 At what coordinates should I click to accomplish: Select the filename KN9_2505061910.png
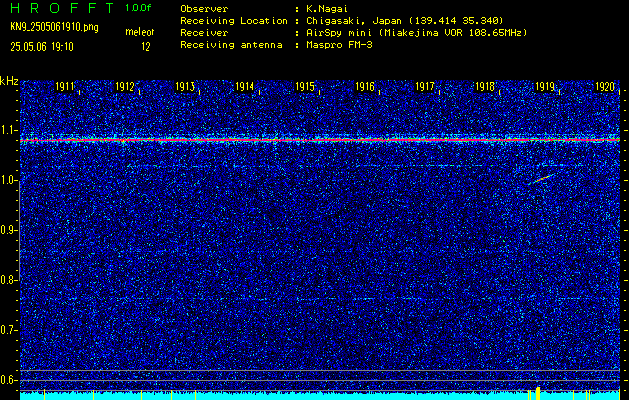[54, 27]
